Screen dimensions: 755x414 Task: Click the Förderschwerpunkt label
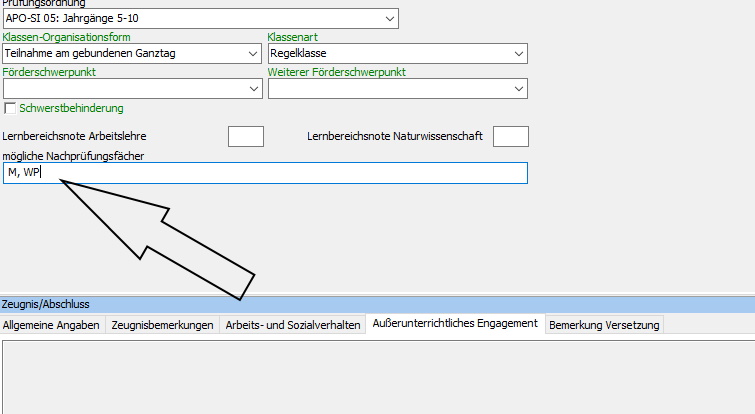coord(49,72)
